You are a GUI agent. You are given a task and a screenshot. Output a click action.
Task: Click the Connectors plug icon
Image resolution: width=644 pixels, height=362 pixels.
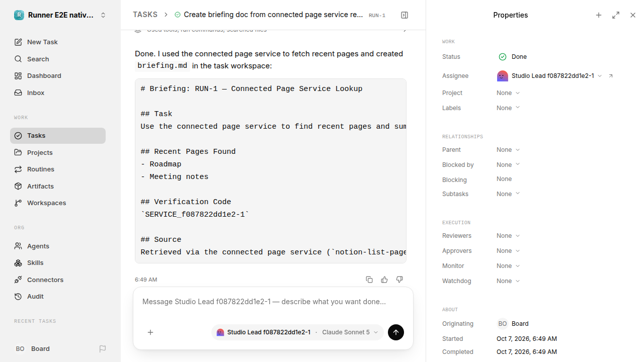18,280
